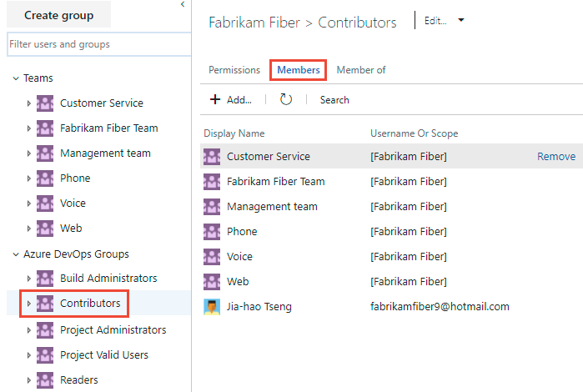The height and width of the screenshot is (392, 583).
Task: Click the Jia-hao Tseng name text
Action: [x=259, y=307]
